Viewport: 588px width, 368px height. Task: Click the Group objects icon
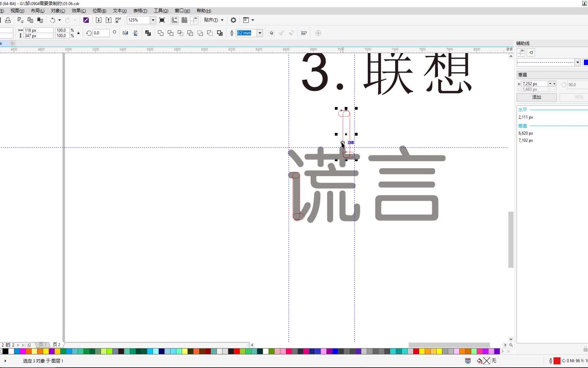pyautogui.click(x=272, y=33)
